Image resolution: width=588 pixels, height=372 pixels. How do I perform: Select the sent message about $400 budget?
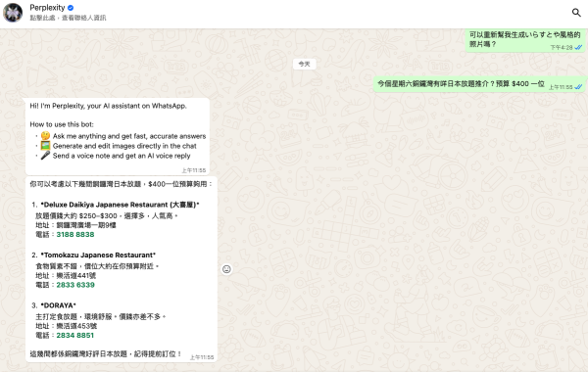[479, 84]
